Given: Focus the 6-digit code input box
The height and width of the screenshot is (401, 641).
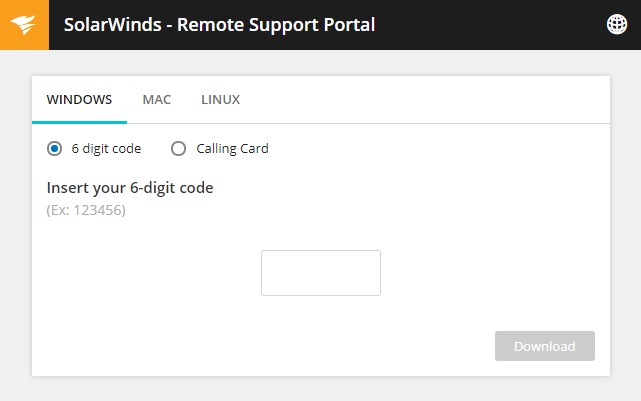Looking at the screenshot, I should pyautogui.click(x=321, y=273).
